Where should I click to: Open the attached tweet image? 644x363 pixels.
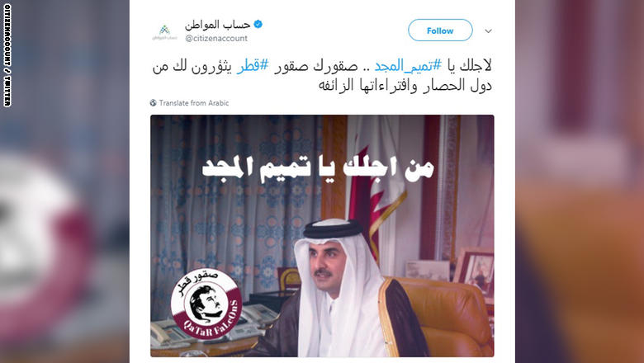322,236
